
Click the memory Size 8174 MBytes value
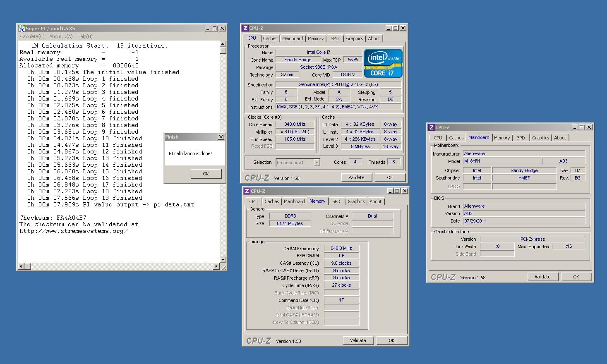click(x=290, y=223)
